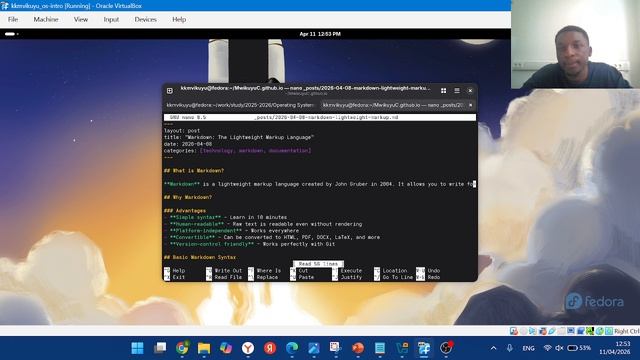The height and width of the screenshot is (360, 640).
Task: Switch to the Operating System terminal tab
Action: (240, 105)
